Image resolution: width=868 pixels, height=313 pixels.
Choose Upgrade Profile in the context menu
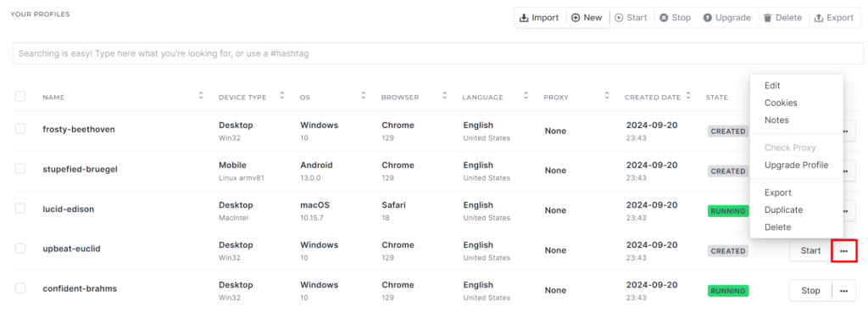click(797, 165)
